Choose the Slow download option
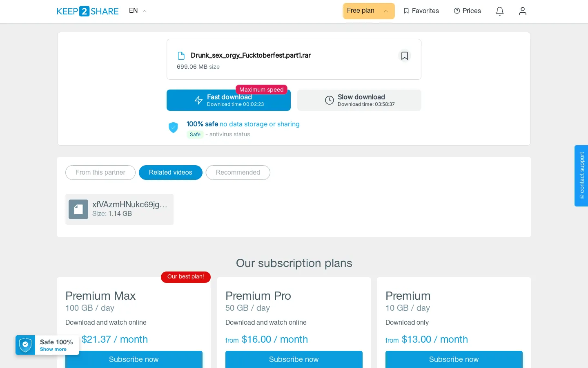 pyautogui.click(x=359, y=100)
